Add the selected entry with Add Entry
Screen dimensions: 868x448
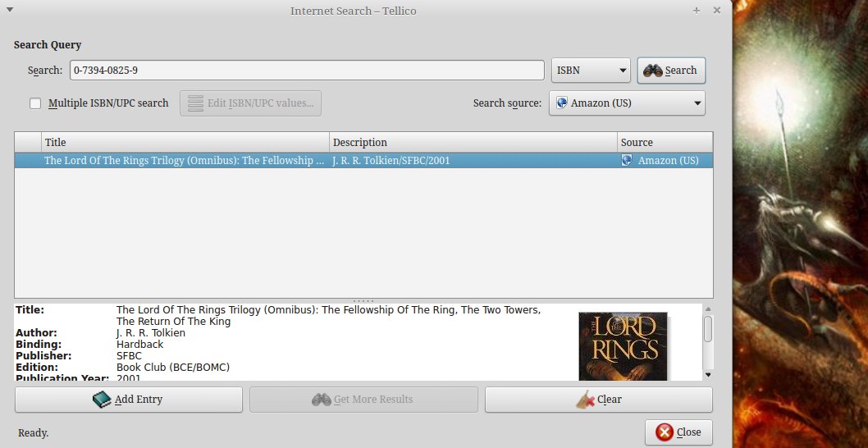[x=129, y=400]
